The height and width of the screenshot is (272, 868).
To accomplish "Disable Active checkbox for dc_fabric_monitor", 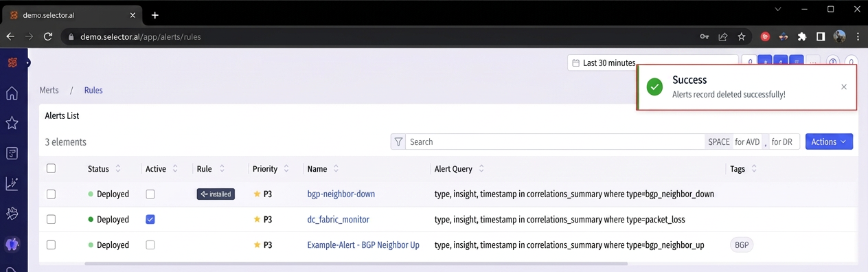I will (150, 220).
